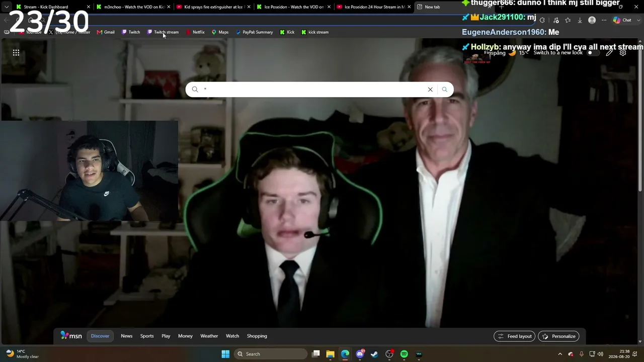The height and width of the screenshot is (362, 644).
Task: Open the News section
Action: [127, 336]
